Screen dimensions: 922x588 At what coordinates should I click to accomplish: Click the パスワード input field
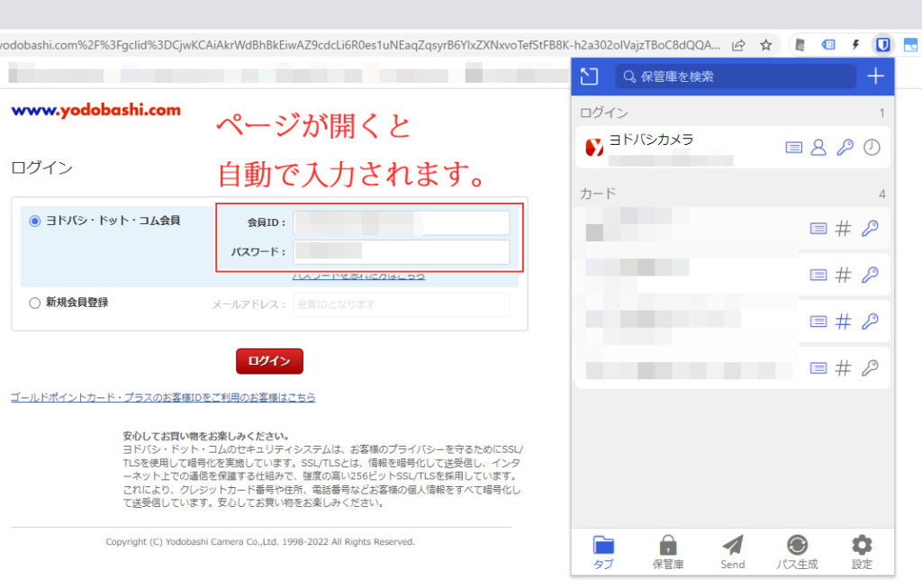tap(402, 251)
